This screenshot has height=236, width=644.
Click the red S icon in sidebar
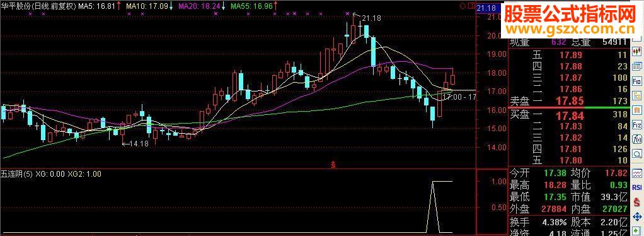pyautogui.click(x=637, y=203)
